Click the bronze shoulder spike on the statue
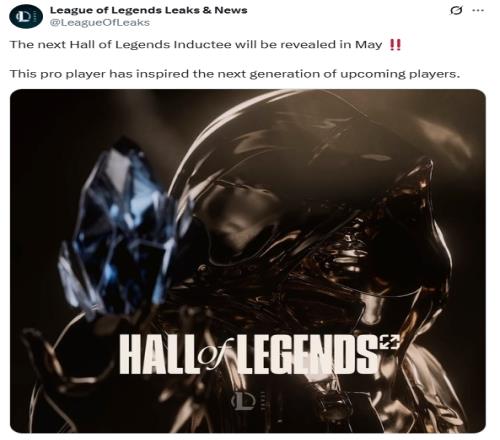Screen dimensions: 500x440 (422, 187)
